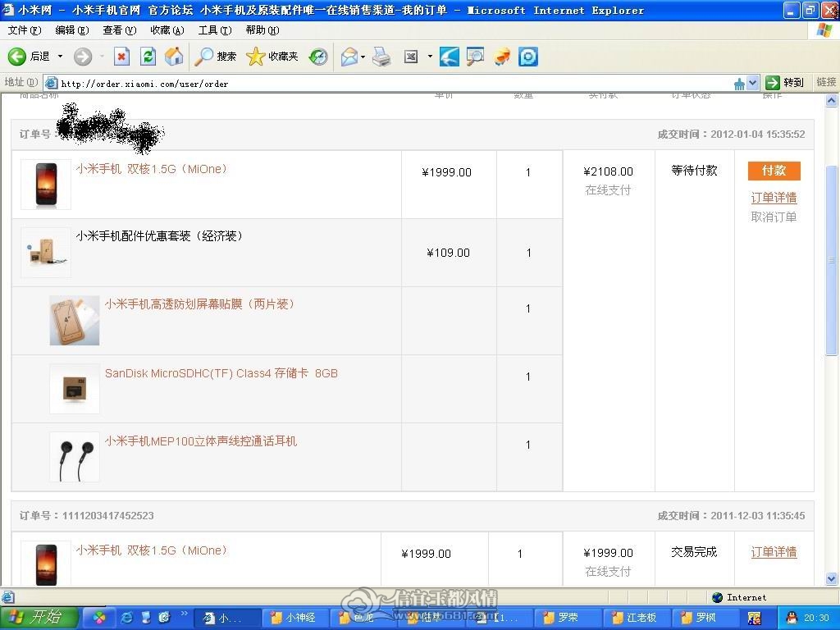Expand the address bar URL dropdown
This screenshot has width=840, height=630.
[753, 83]
